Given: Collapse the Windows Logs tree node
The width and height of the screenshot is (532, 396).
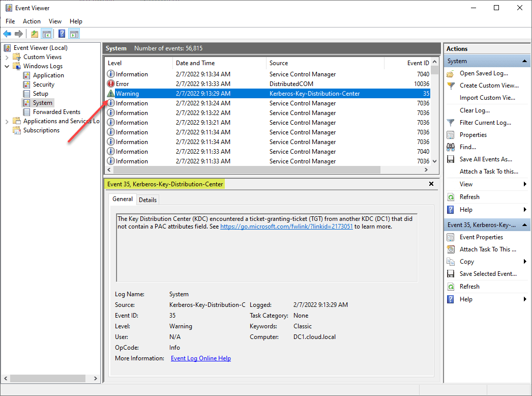Looking at the screenshot, I should point(7,66).
